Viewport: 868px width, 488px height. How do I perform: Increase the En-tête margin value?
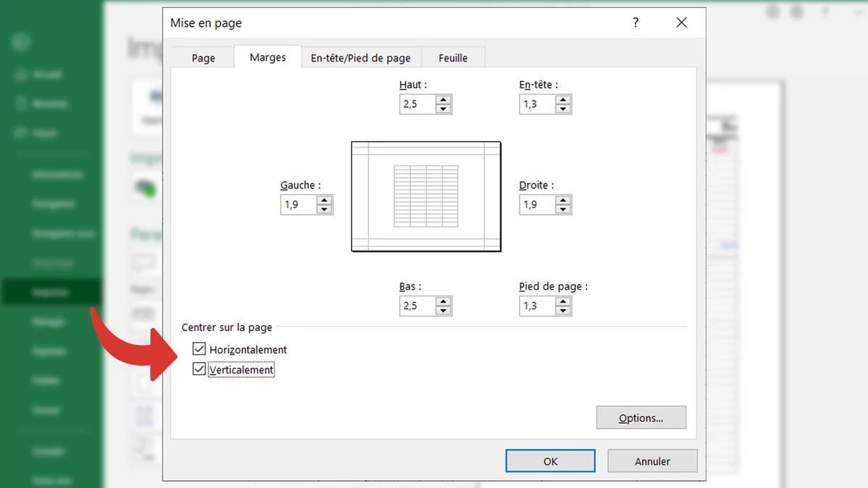click(563, 100)
